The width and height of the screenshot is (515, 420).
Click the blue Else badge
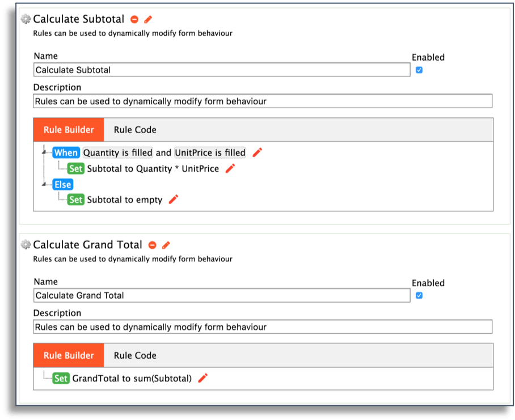(x=62, y=184)
